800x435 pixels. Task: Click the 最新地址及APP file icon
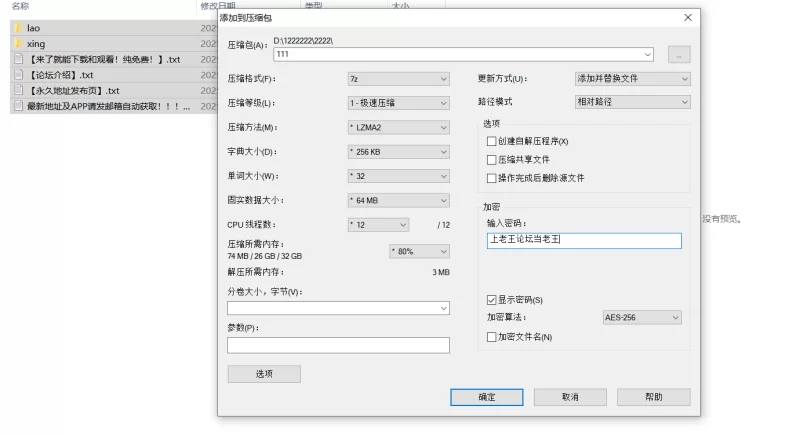18,106
